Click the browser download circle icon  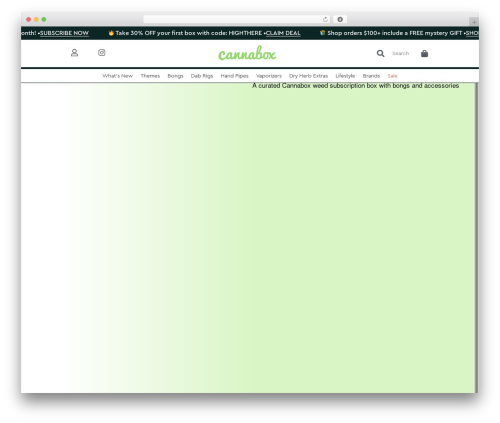click(340, 19)
